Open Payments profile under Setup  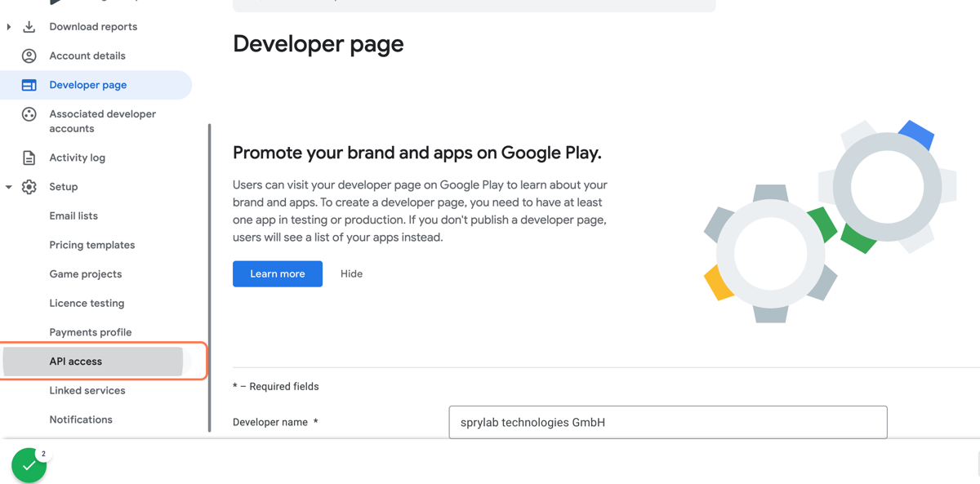pos(91,332)
